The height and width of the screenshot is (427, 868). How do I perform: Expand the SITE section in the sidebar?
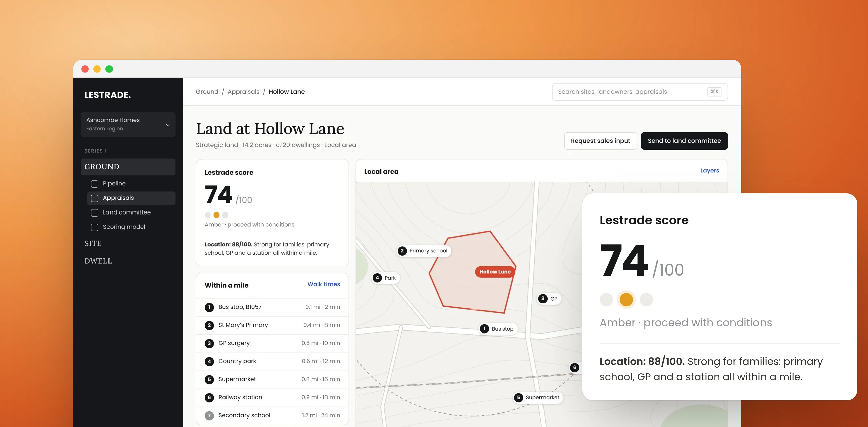(93, 243)
